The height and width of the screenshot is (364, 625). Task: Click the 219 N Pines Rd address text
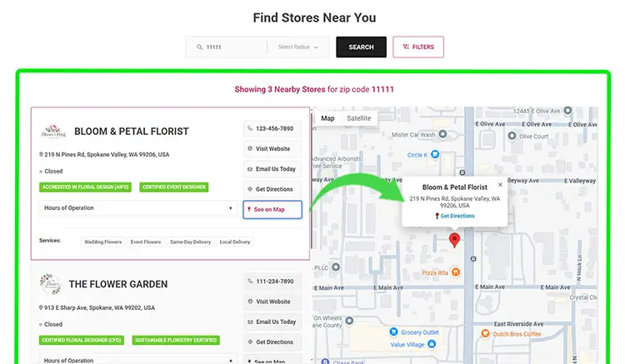point(107,155)
